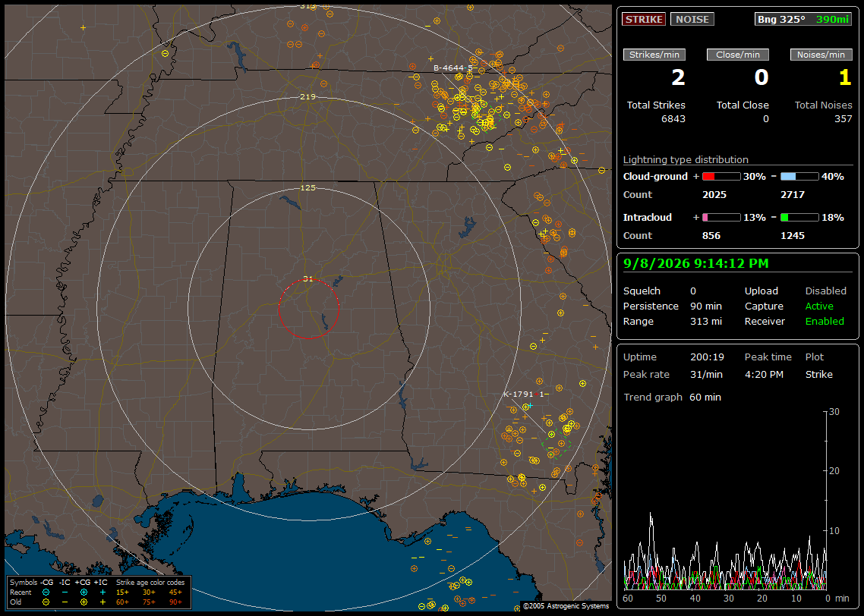The height and width of the screenshot is (616, 864).
Task: Click the 125 mile range ring label
Action: pyautogui.click(x=307, y=187)
